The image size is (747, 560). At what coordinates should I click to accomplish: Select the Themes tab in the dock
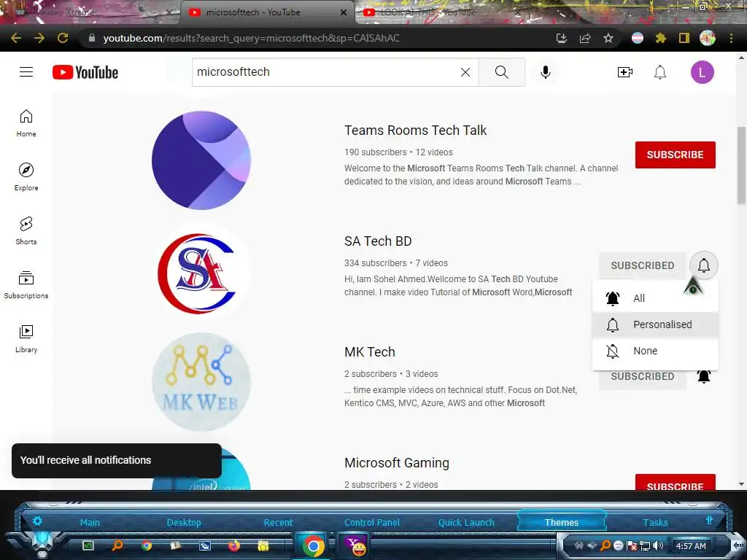coord(562,522)
